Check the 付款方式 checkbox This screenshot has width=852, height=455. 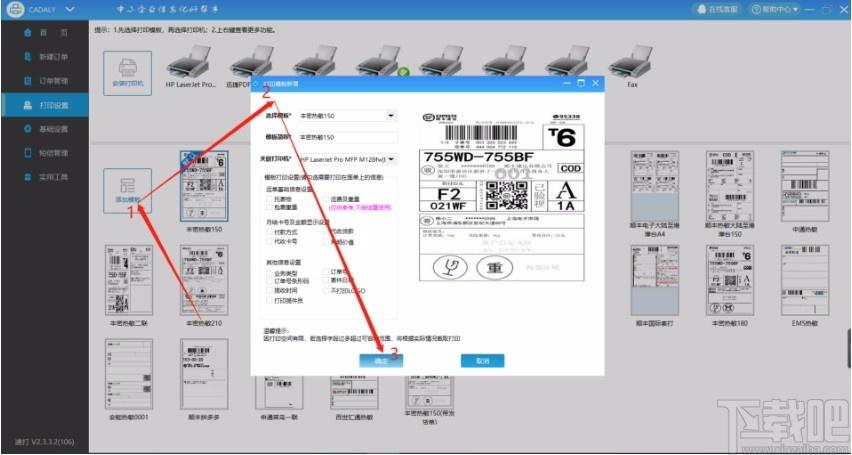pyautogui.click(x=269, y=232)
